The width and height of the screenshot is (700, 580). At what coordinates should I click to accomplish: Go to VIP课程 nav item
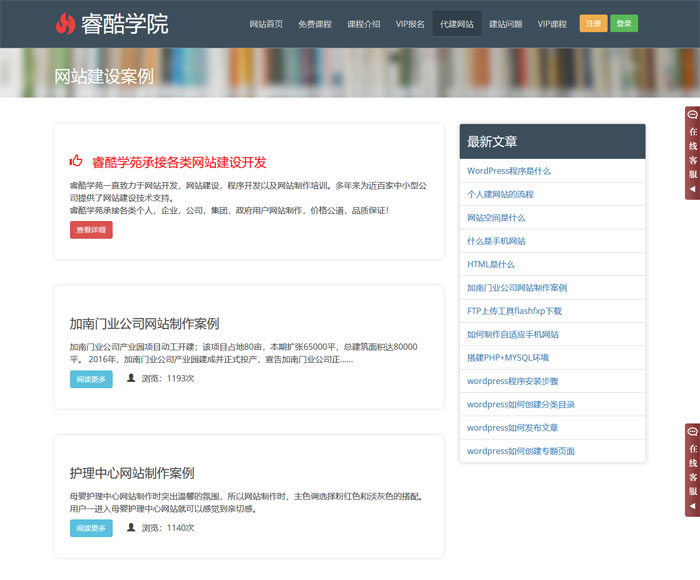pyautogui.click(x=552, y=24)
